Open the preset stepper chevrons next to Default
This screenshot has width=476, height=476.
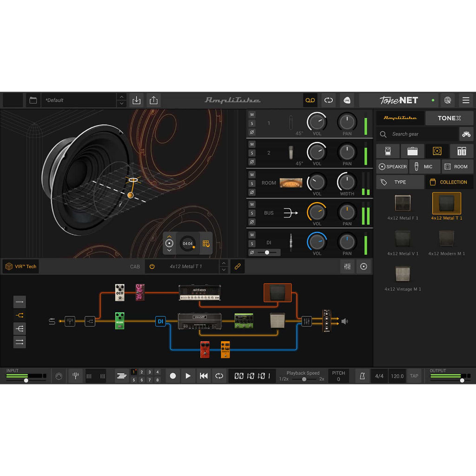pyautogui.click(x=121, y=100)
